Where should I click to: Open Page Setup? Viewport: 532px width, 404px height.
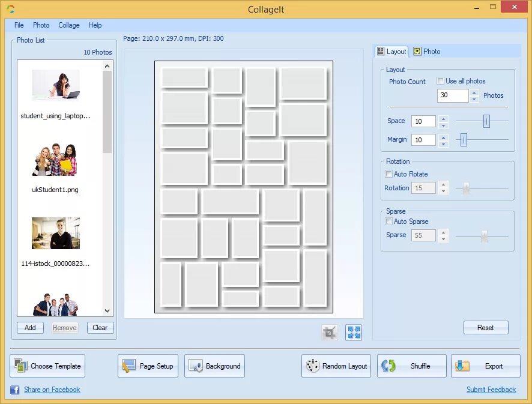(x=148, y=366)
